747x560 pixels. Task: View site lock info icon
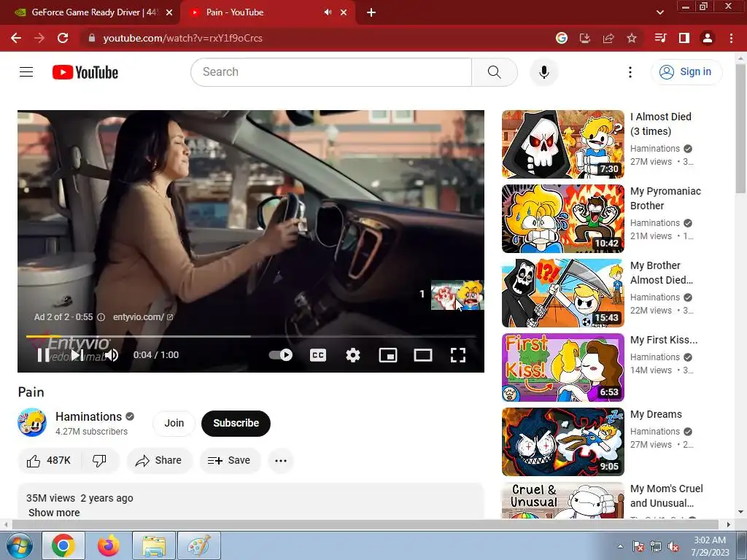coord(92,38)
